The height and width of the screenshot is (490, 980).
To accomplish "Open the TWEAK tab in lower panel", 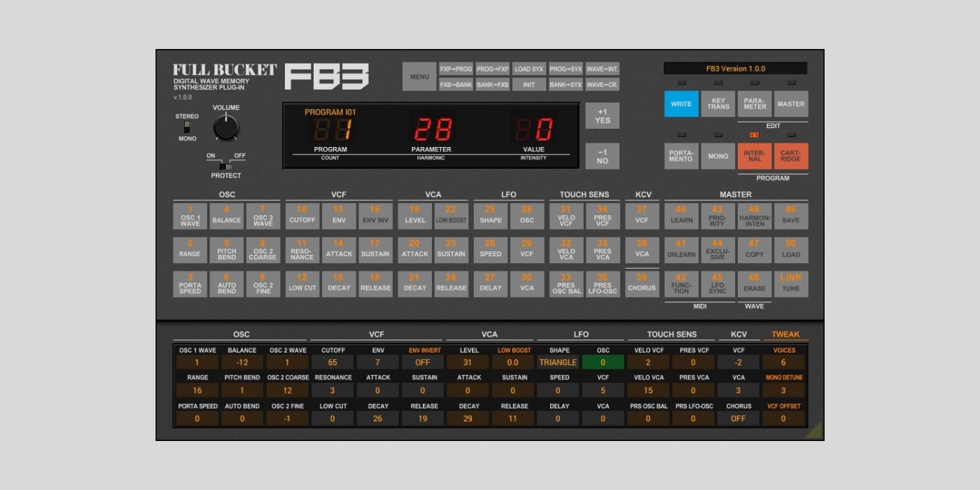I will pos(785,335).
